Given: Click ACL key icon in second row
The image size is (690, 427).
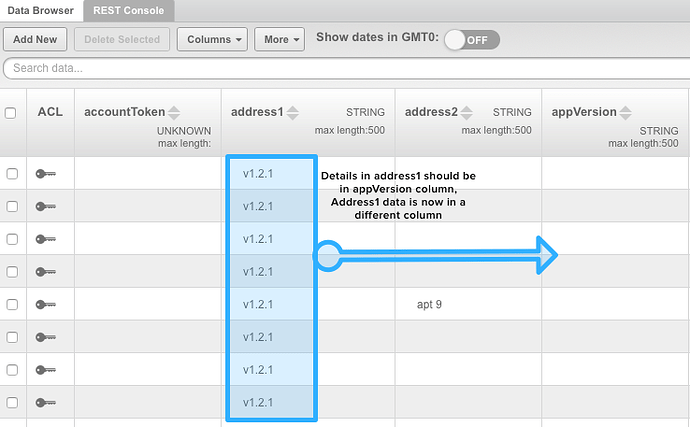Looking at the screenshot, I should pyautogui.click(x=46, y=206).
